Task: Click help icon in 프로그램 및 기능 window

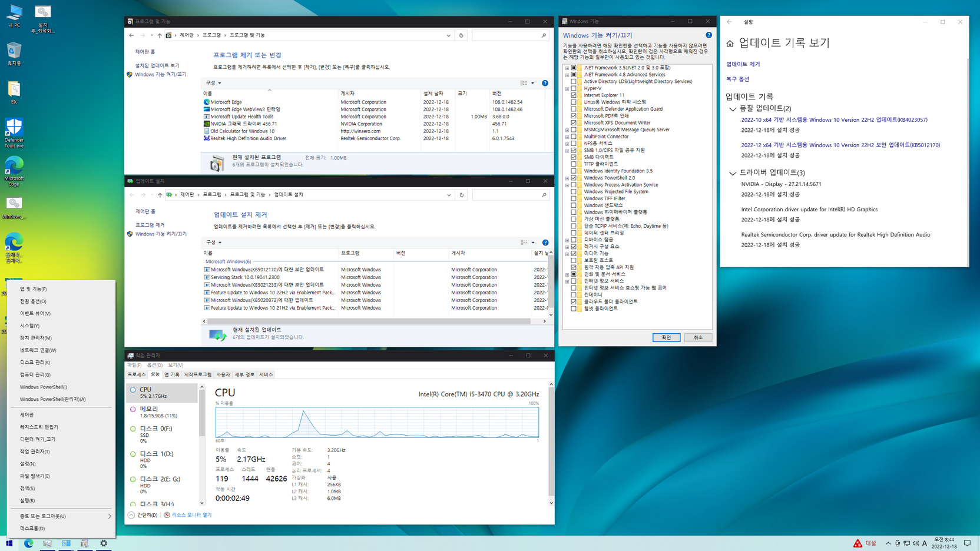Action: [545, 83]
